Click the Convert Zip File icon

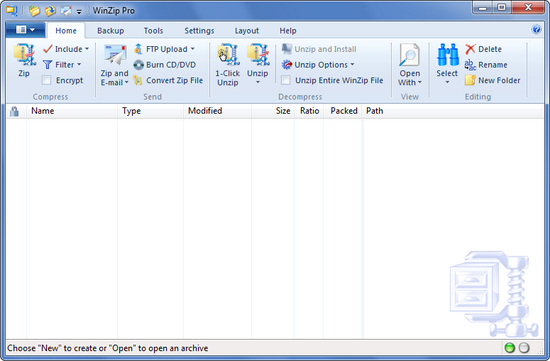(x=138, y=80)
